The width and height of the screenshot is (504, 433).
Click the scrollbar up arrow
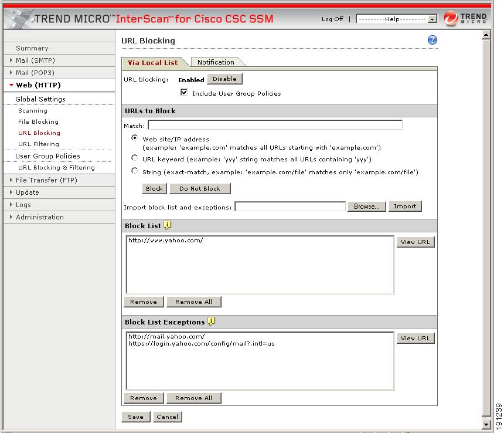[486, 35]
